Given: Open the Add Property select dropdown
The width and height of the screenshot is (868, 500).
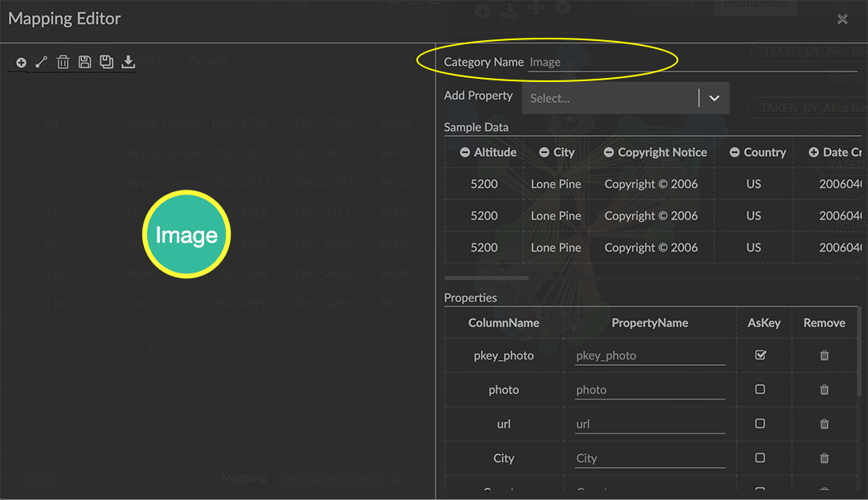Looking at the screenshot, I should [611, 98].
